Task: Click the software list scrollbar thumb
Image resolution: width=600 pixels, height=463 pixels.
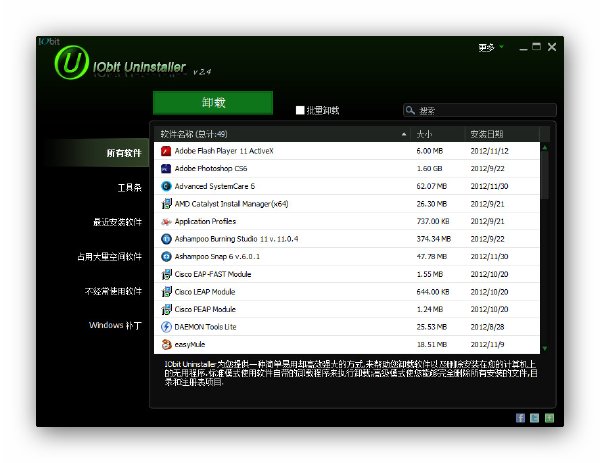Action: tap(545, 175)
